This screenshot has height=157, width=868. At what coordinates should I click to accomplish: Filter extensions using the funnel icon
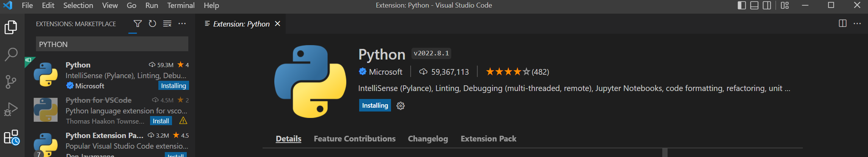(138, 24)
